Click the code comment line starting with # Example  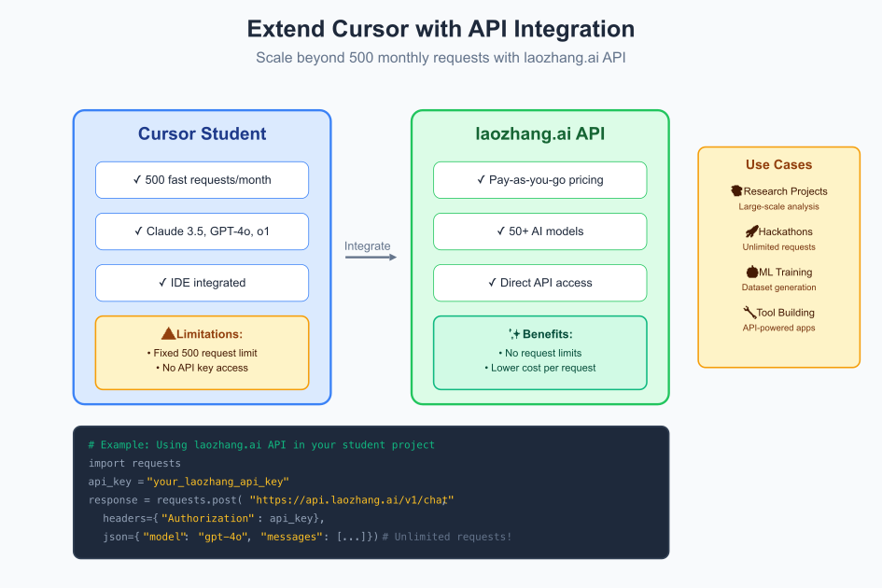261,445
